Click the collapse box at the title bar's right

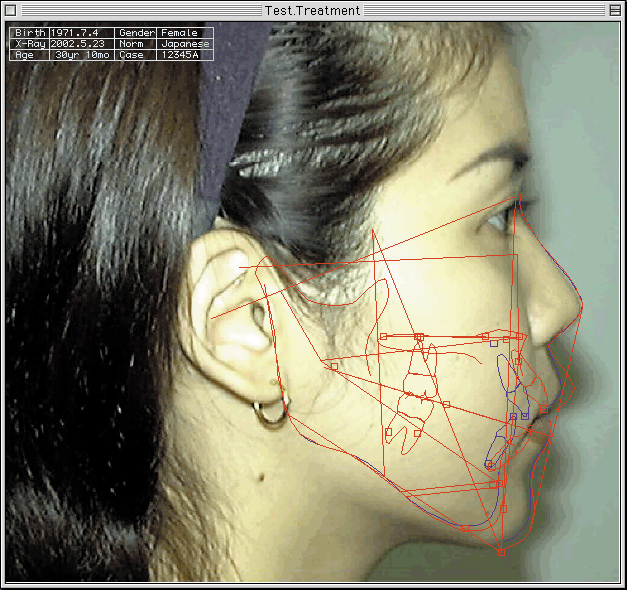pyautogui.click(x=615, y=10)
